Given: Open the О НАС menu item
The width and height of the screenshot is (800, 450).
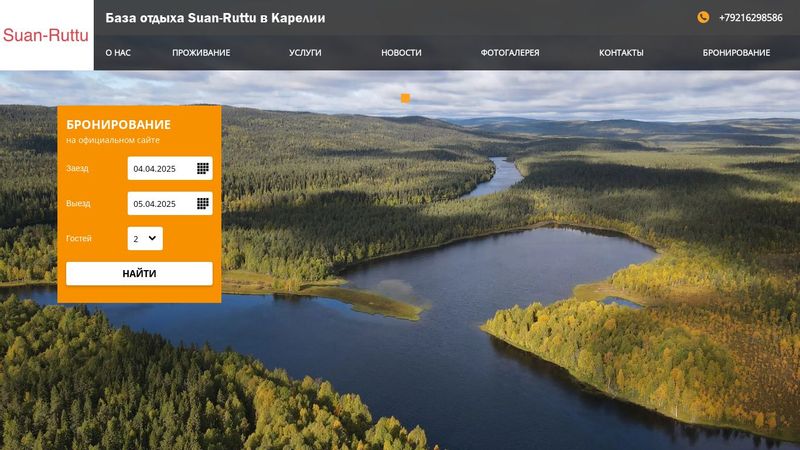Looking at the screenshot, I should click(x=118, y=53).
